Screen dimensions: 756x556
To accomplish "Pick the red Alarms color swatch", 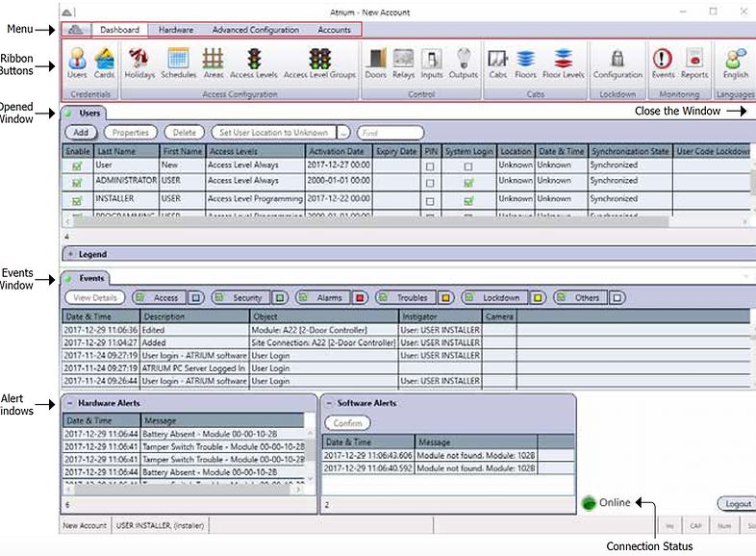I will click(x=360, y=297).
